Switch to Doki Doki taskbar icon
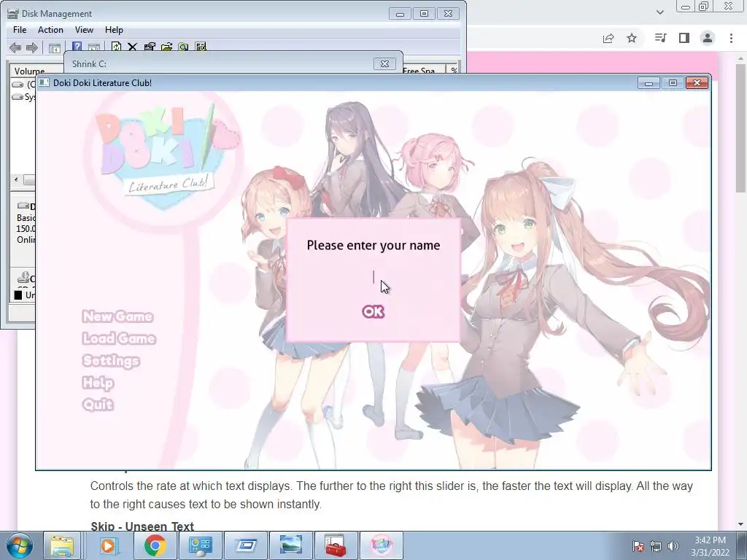This screenshot has width=747, height=560. click(382, 545)
